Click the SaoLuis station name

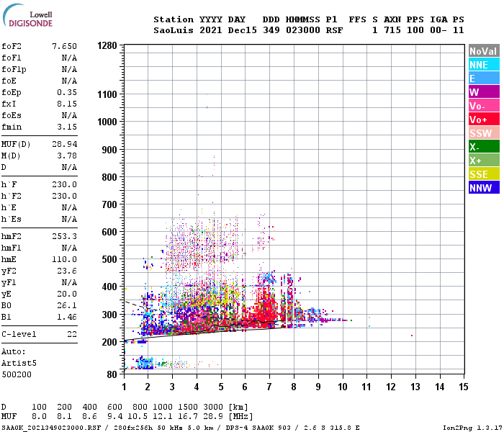[174, 30]
